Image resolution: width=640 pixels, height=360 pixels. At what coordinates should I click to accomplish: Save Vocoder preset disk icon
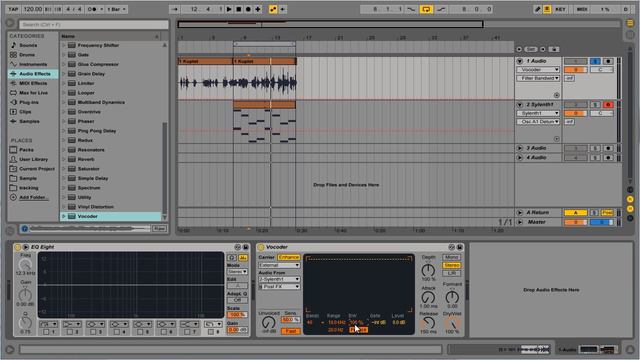tap(460, 247)
